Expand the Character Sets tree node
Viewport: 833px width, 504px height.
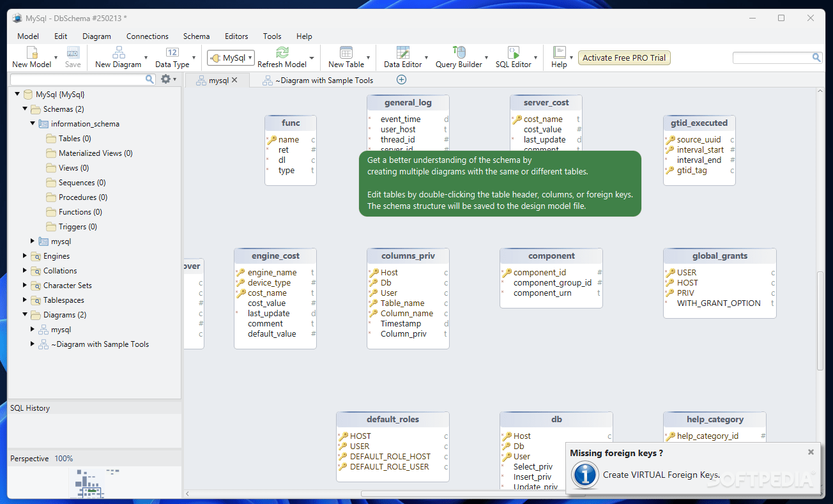tap(25, 286)
